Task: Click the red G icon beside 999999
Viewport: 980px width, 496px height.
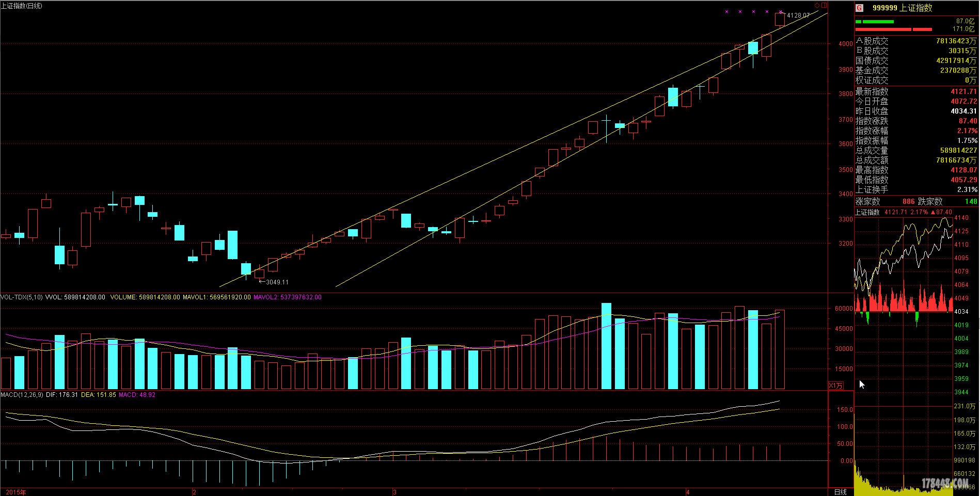Action: 859,8
